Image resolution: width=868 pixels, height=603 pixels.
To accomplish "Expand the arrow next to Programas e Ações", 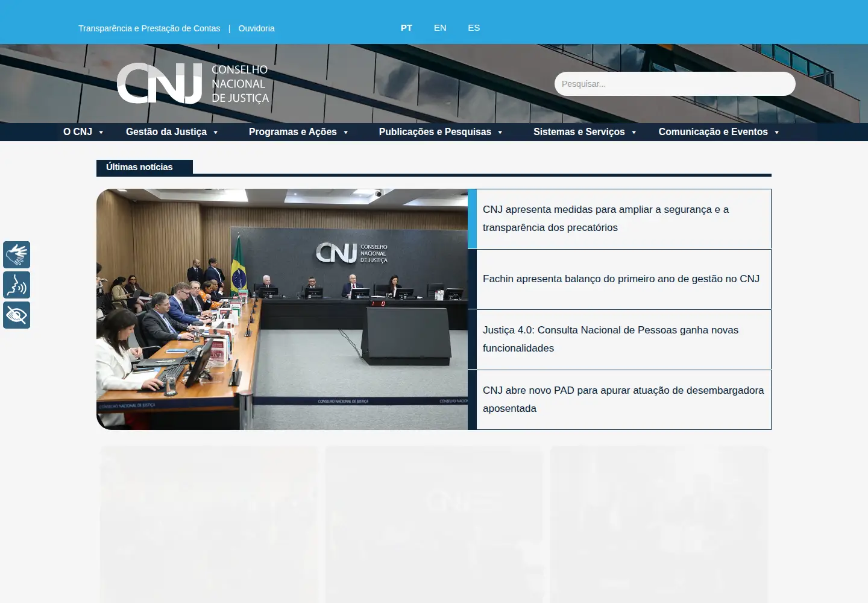I will (x=345, y=132).
